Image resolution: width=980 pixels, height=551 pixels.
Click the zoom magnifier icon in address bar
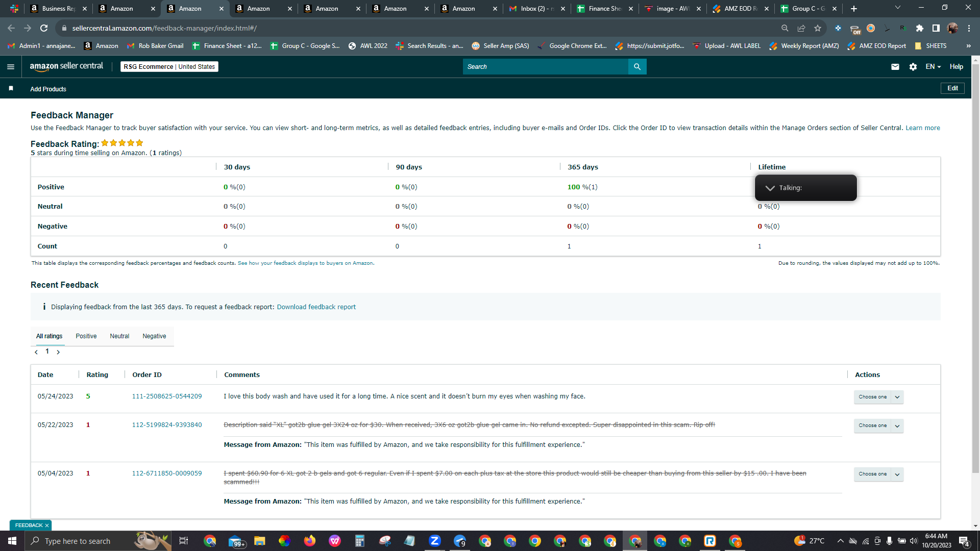(785, 28)
